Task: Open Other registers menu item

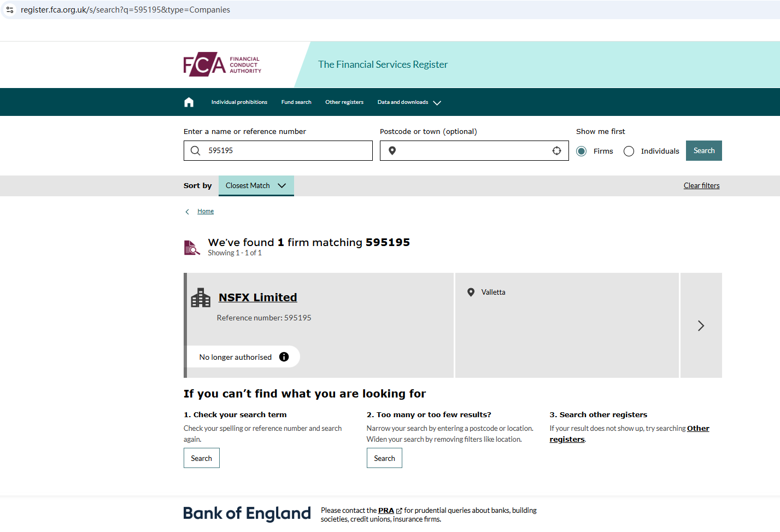Action: point(344,102)
